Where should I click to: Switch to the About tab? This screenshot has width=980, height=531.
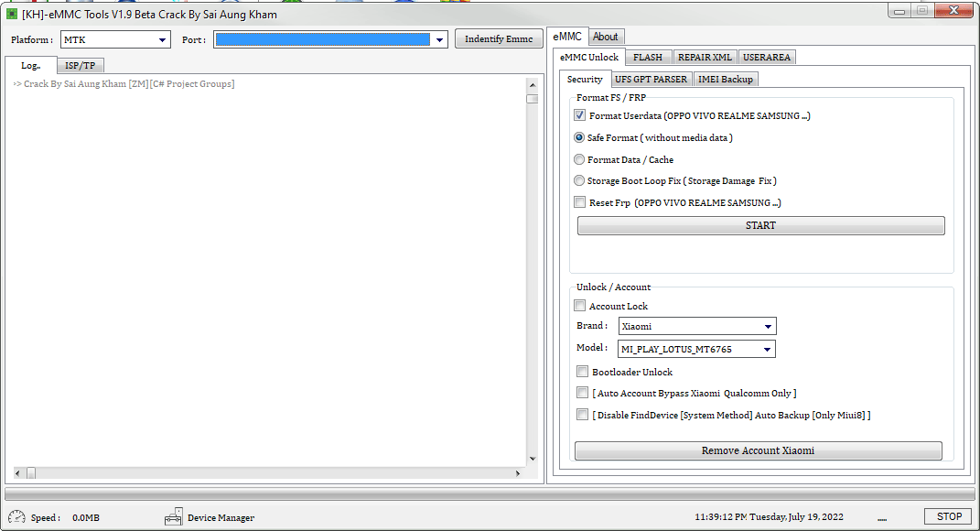coord(606,37)
